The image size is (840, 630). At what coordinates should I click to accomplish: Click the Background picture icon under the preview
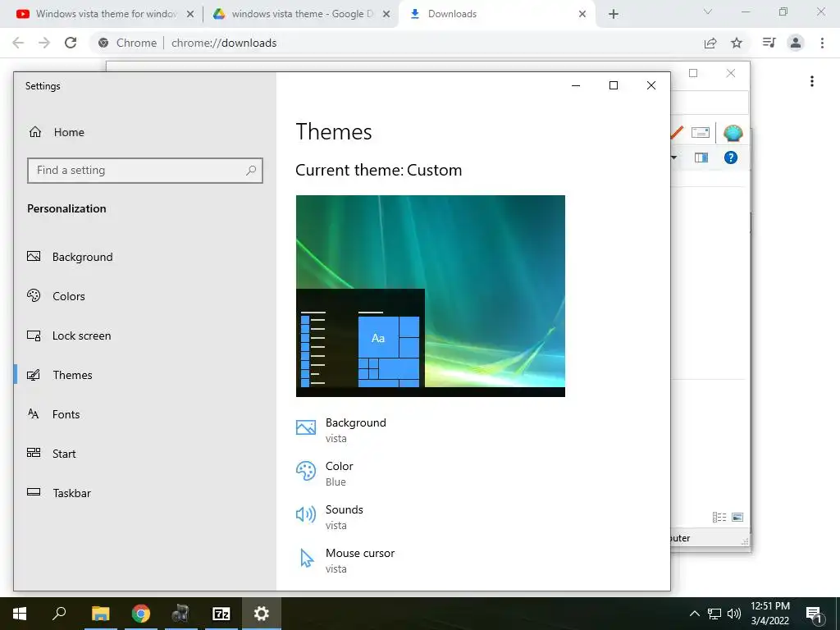pyautogui.click(x=306, y=427)
